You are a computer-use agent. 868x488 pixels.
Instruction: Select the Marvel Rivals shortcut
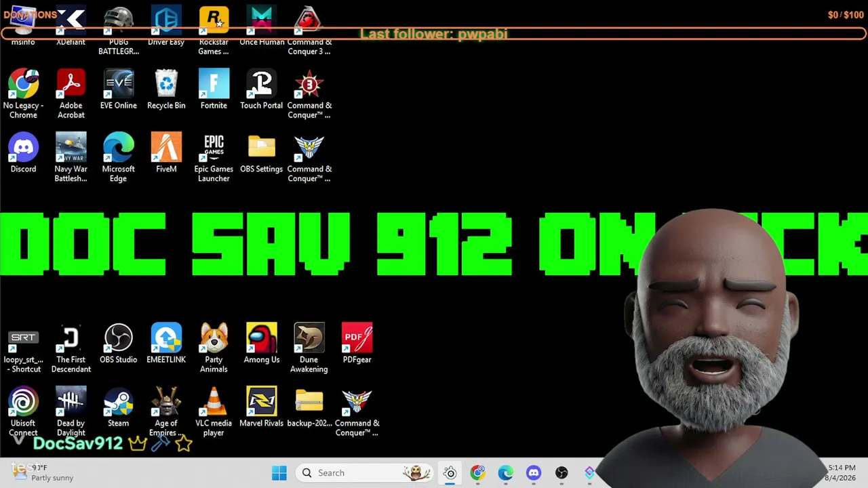(x=262, y=407)
